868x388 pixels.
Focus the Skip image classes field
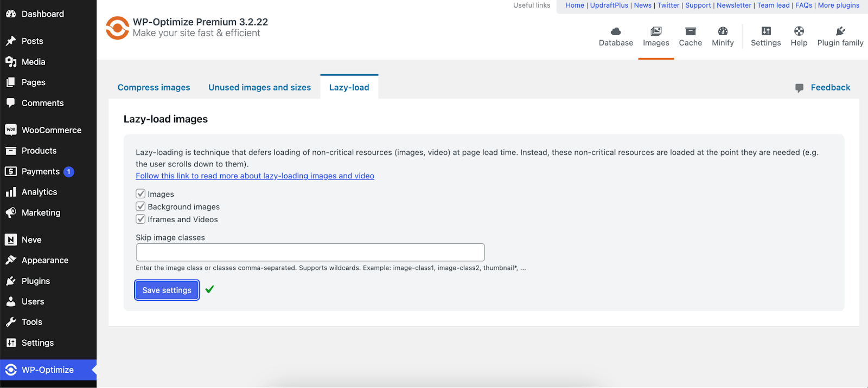click(x=310, y=253)
